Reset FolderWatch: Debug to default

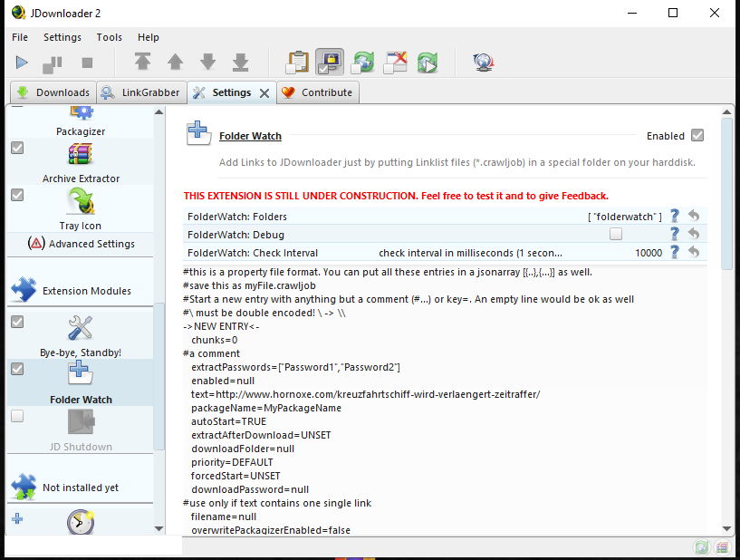(x=694, y=234)
